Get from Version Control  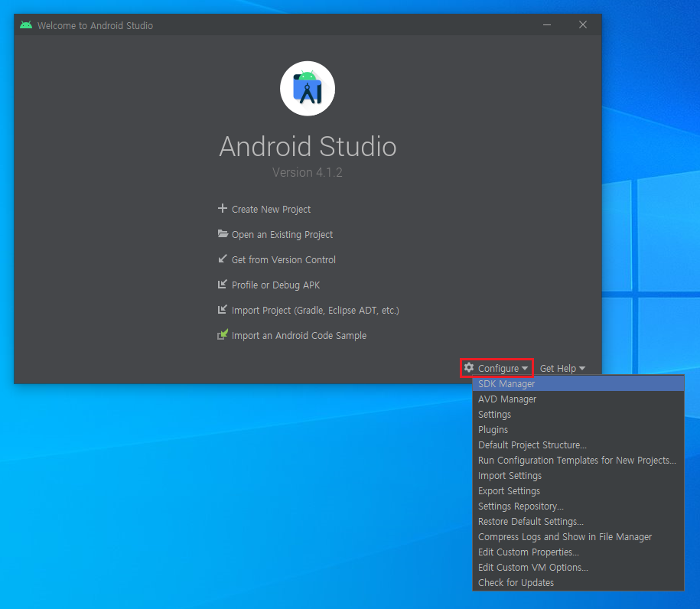point(284,260)
